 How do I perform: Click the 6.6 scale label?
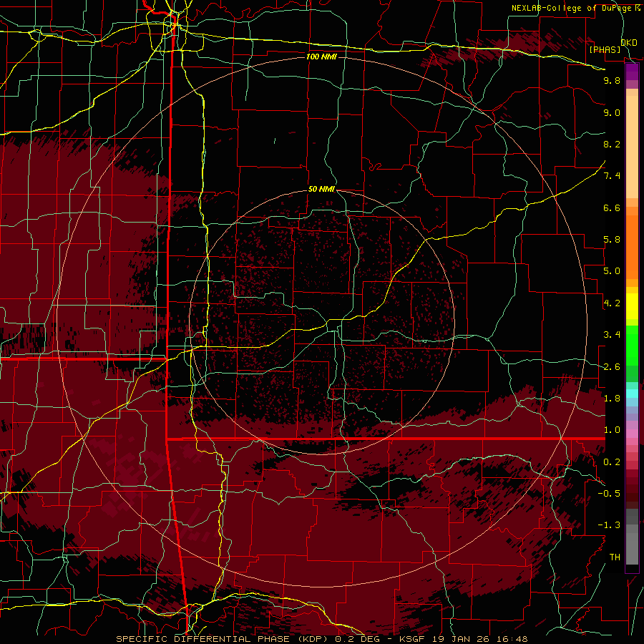pos(612,208)
